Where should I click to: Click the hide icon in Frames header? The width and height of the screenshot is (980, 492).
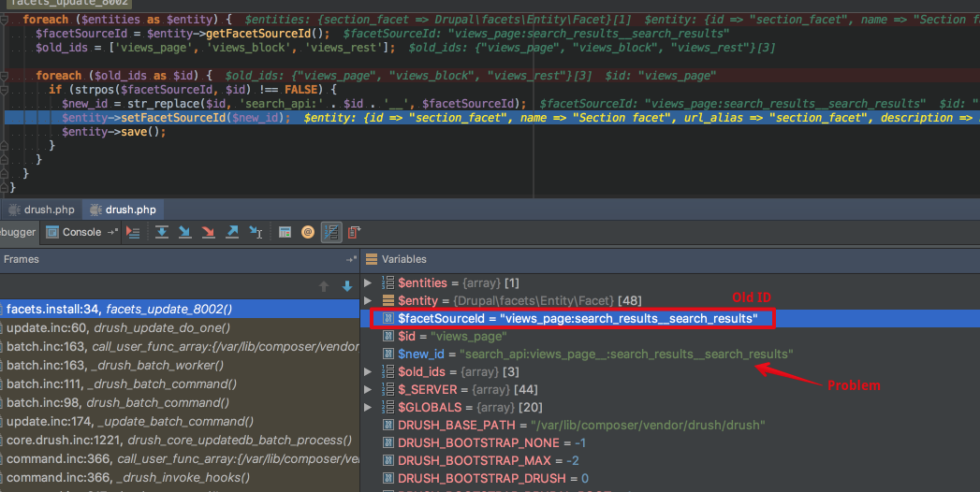coord(351,259)
